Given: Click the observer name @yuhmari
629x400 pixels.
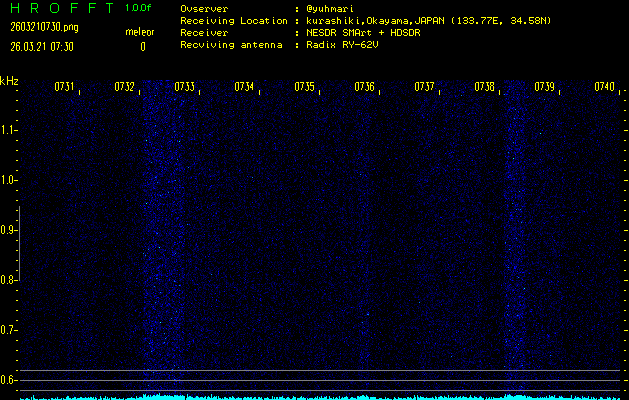Looking at the screenshot, I should tap(330, 9).
